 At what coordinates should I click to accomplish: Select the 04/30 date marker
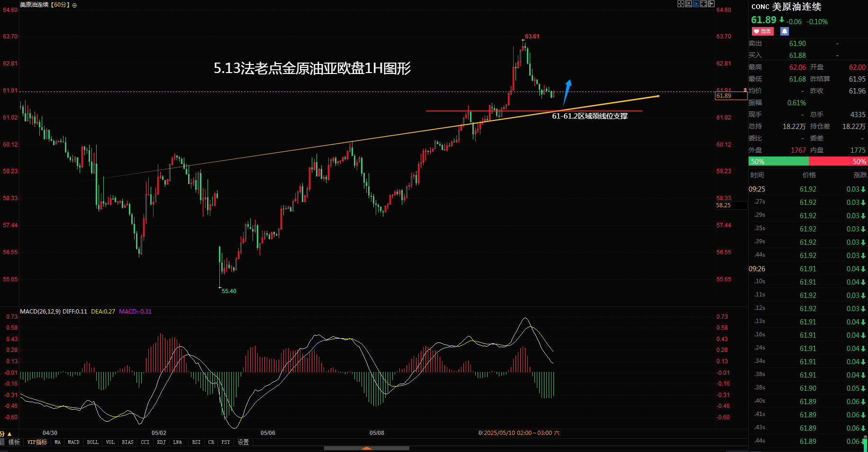click(x=50, y=433)
